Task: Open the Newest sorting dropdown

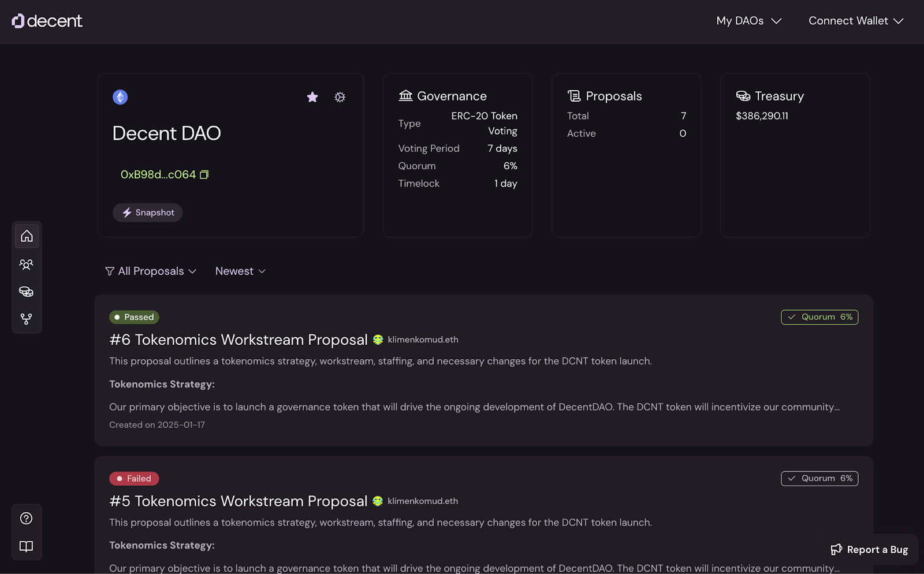Action: tap(240, 271)
